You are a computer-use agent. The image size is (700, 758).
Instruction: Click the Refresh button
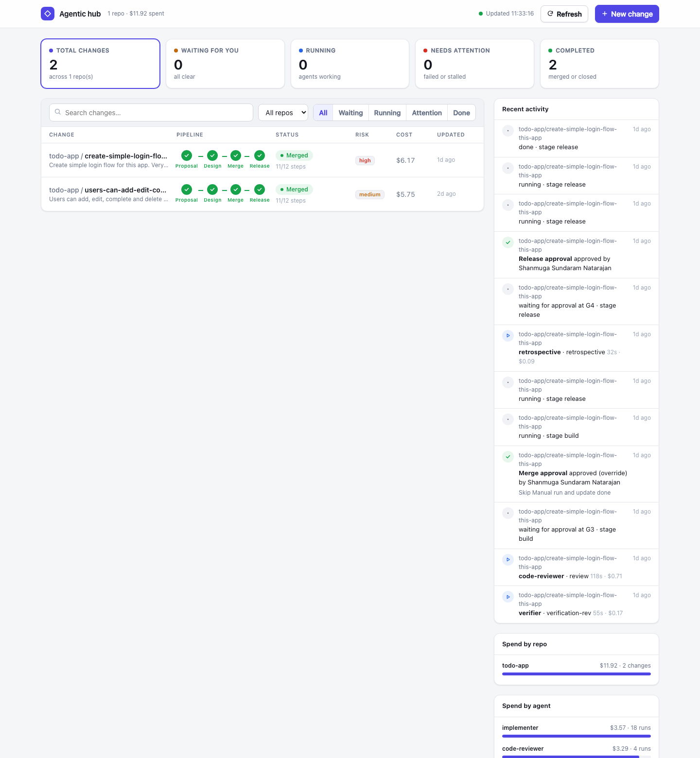point(564,14)
